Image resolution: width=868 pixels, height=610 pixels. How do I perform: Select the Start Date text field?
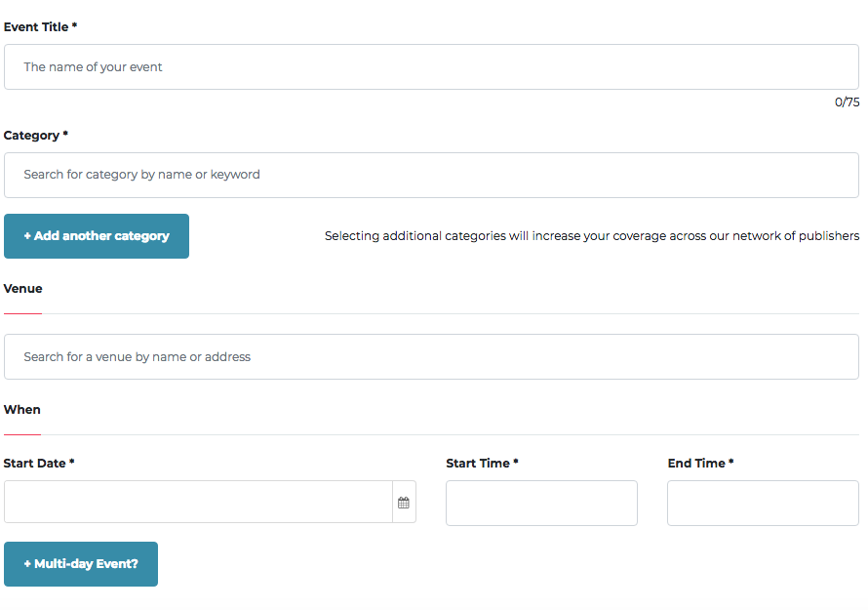tap(198, 502)
